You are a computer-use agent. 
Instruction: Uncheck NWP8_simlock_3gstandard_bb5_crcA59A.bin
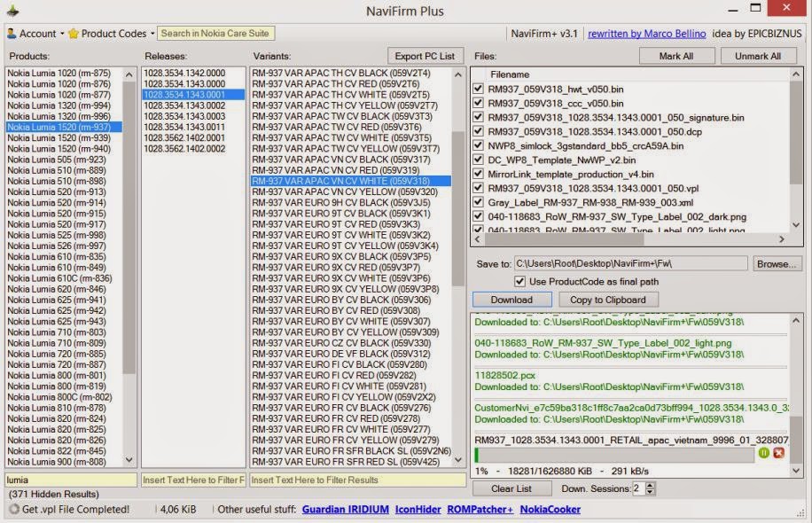(x=479, y=146)
